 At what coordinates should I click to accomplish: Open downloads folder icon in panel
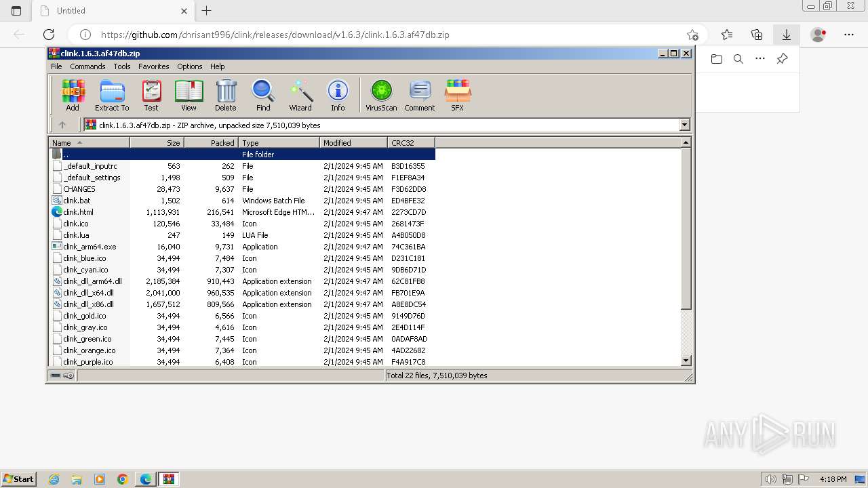[717, 59]
